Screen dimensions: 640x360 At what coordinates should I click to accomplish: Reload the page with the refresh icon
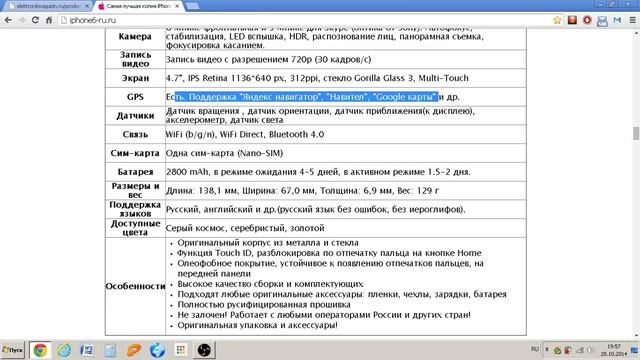pos(35,20)
